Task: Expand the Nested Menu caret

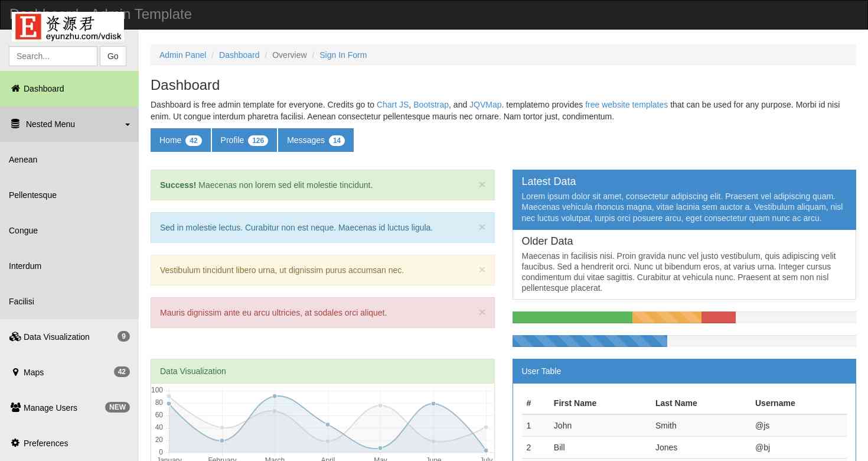Action: [127, 125]
